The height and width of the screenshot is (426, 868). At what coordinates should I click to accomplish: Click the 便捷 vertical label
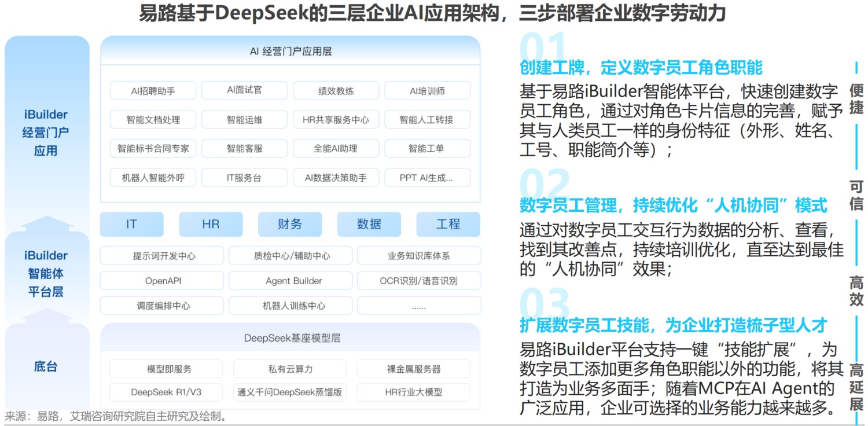856,100
